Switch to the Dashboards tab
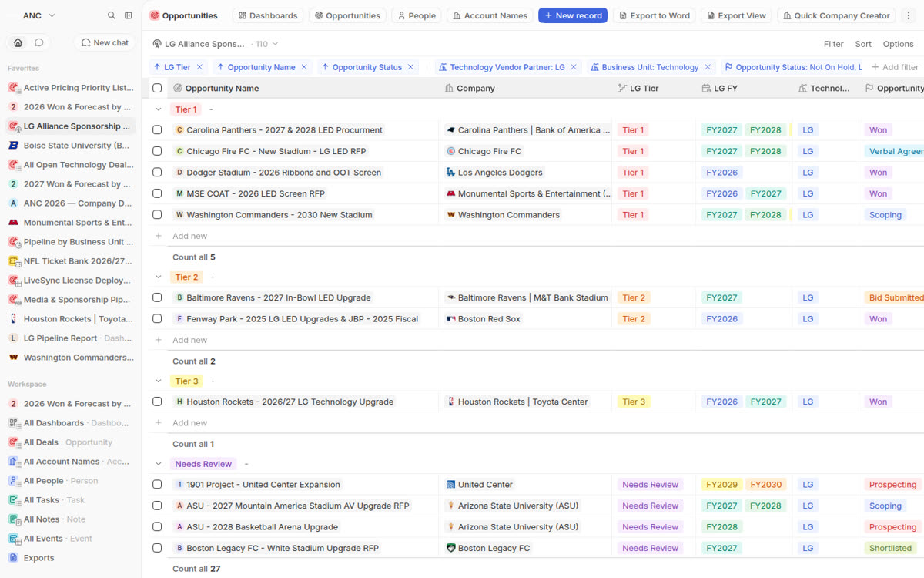Viewport: 924px width, 578px height. pos(268,15)
